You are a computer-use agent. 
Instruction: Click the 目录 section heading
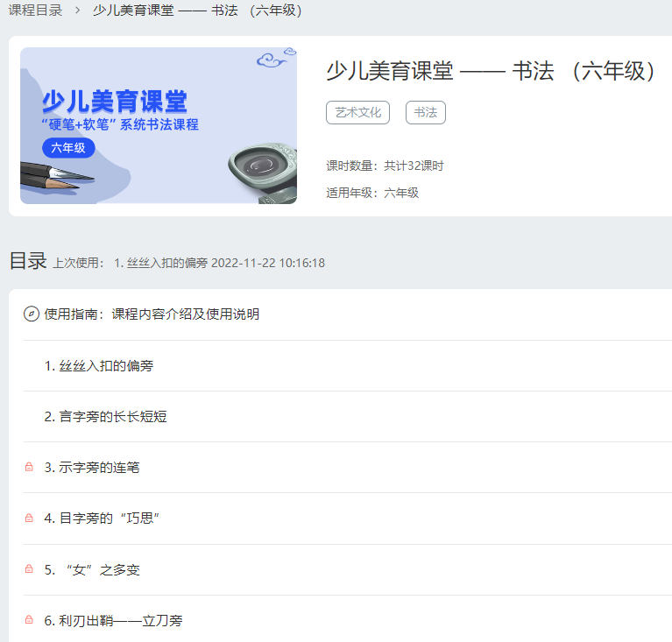(x=28, y=261)
